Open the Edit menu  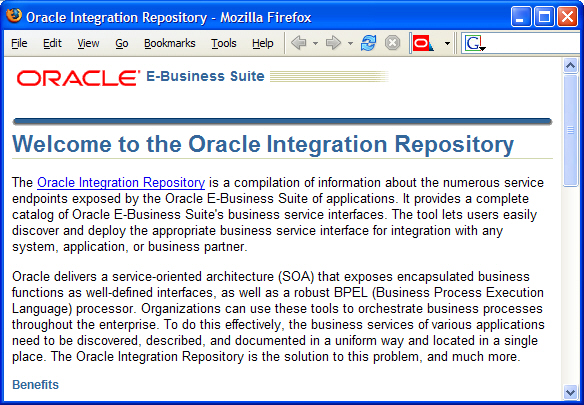pos(52,43)
